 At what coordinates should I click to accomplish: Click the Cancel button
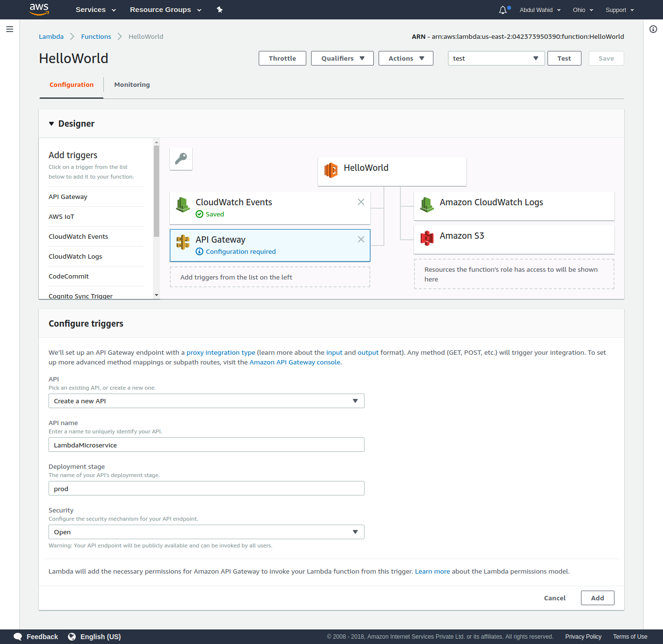click(x=555, y=598)
